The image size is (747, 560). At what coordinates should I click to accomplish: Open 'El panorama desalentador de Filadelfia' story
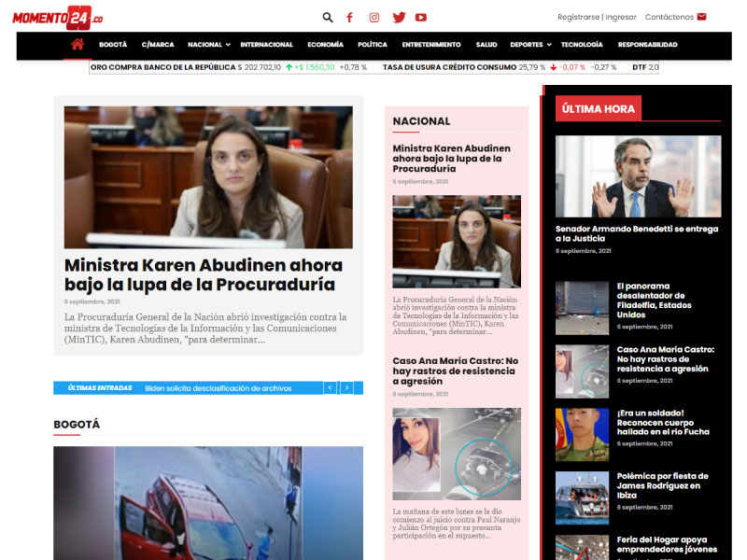click(654, 301)
